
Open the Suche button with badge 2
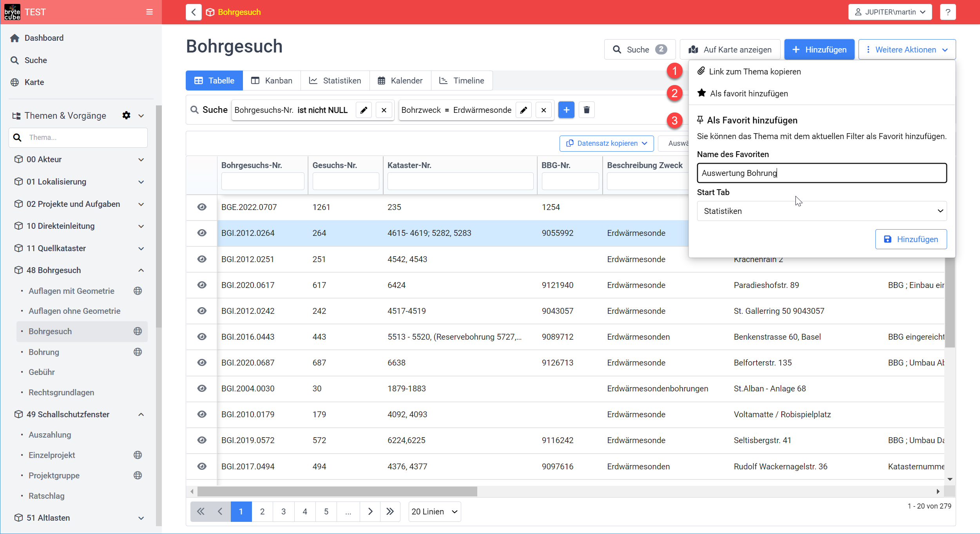640,50
